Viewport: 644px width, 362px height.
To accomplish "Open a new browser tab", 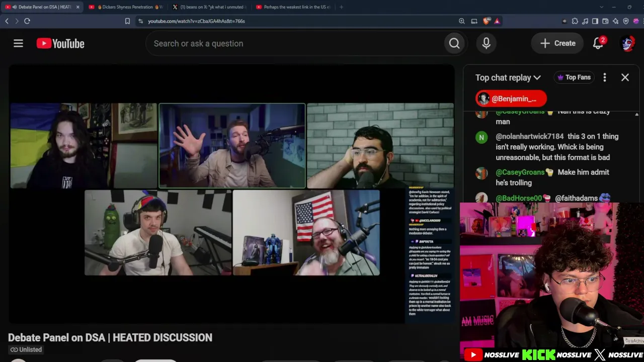I will point(341,7).
